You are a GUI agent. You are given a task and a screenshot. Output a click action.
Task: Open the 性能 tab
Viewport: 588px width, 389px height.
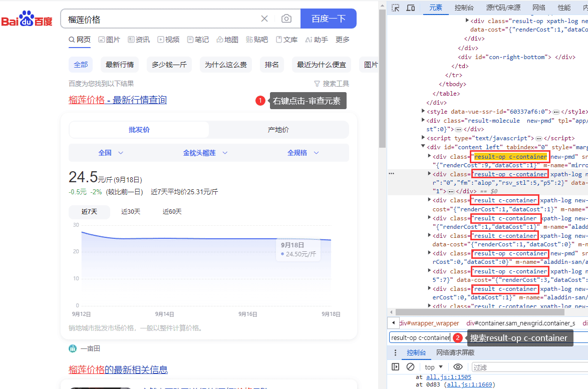click(x=564, y=8)
